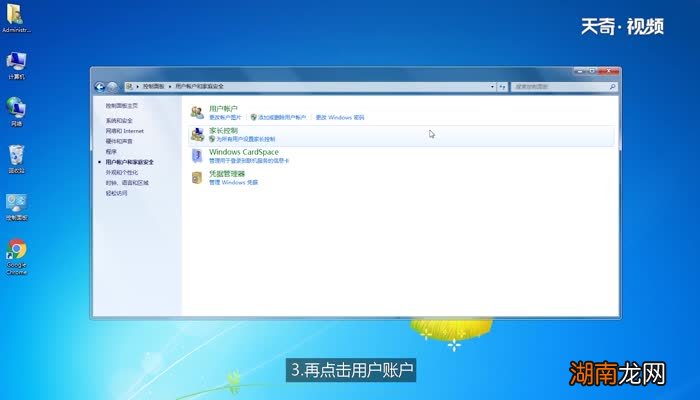Minimize the Control Panel window

[580, 71]
